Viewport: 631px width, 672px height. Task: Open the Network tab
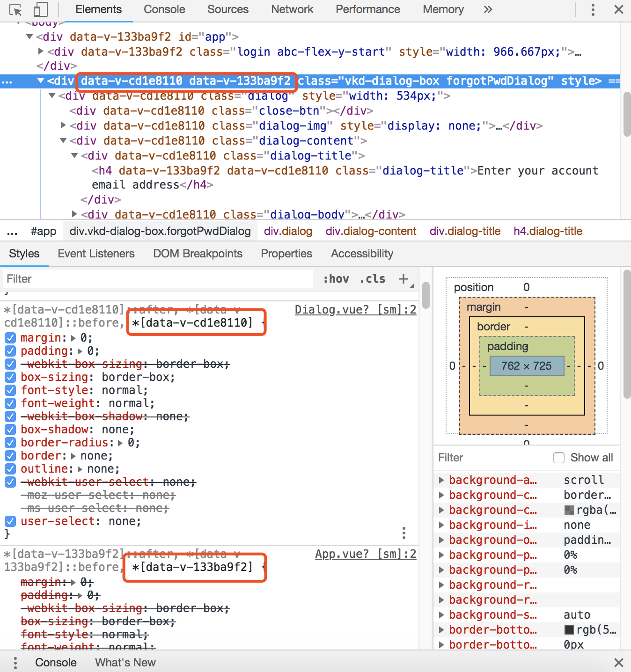292,9
